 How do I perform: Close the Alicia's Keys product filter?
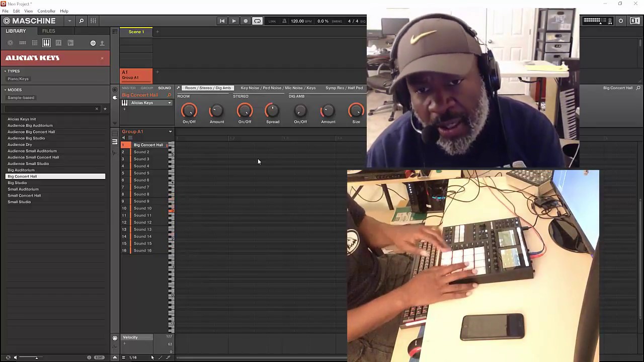[x=102, y=58]
